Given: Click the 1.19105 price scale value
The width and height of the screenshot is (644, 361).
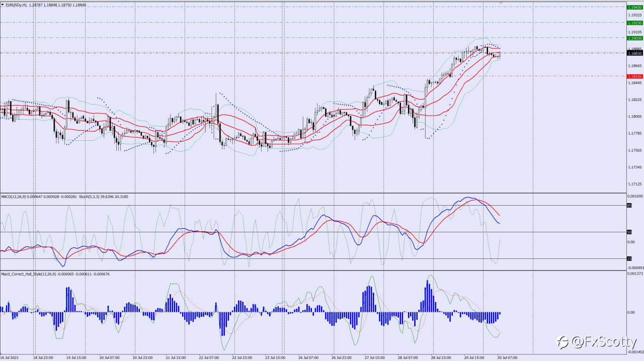Looking at the screenshot, I should click(x=635, y=32).
